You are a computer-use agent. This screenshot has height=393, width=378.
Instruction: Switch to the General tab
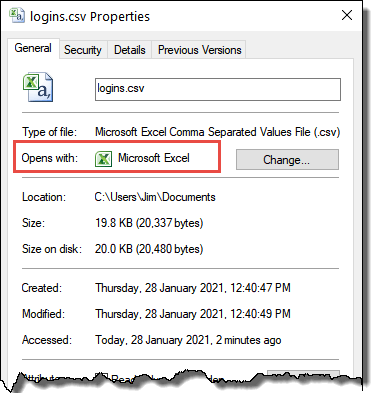click(33, 48)
